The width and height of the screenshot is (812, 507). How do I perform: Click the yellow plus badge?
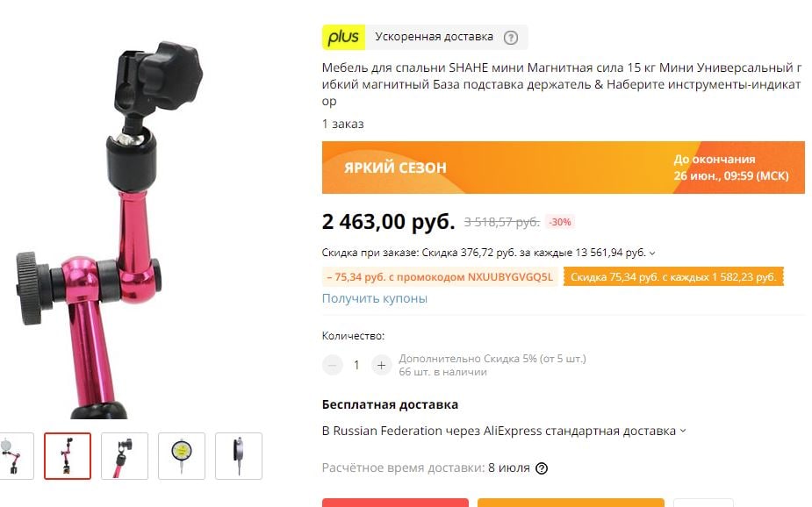click(x=343, y=37)
